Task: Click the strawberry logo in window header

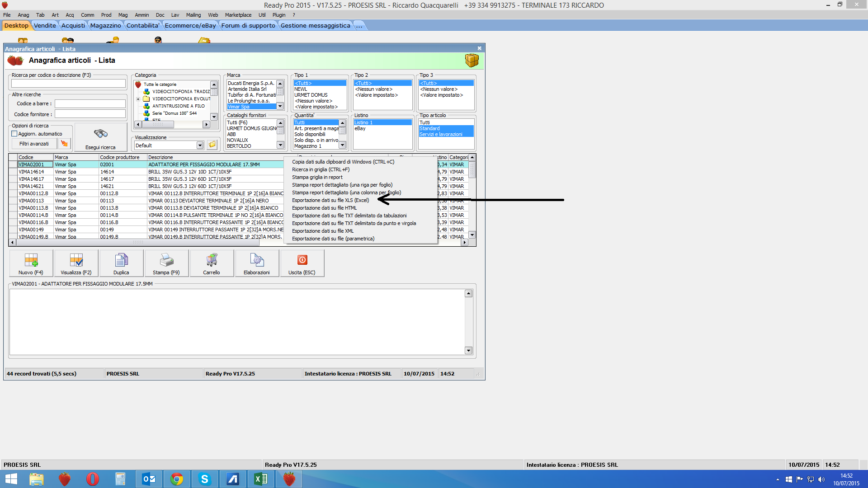Action: [x=15, y=61]
